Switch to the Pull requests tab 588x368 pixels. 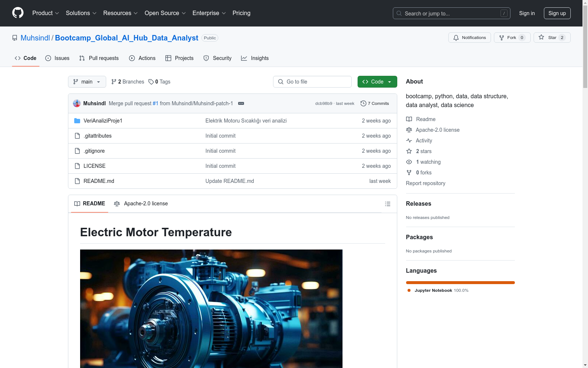tap(99, 58)
